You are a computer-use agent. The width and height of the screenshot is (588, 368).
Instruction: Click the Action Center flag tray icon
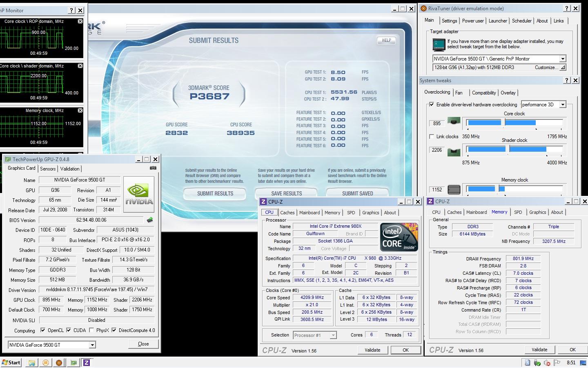coord(556,363)
